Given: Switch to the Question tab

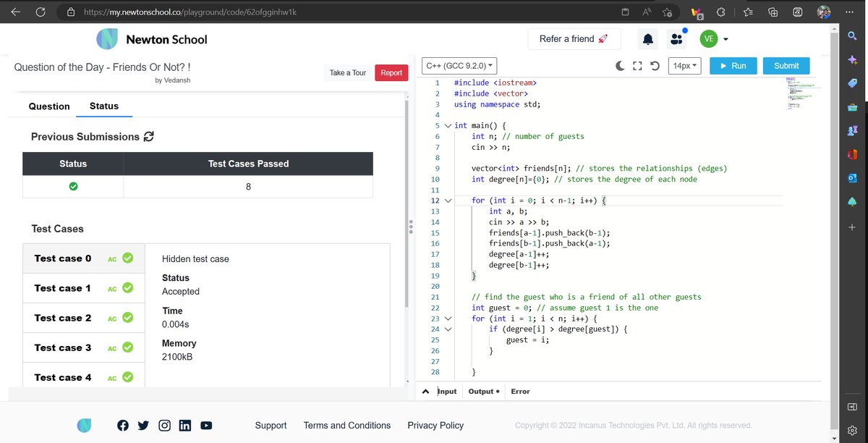Looking at the screenshot, I should tap(48, 106).
